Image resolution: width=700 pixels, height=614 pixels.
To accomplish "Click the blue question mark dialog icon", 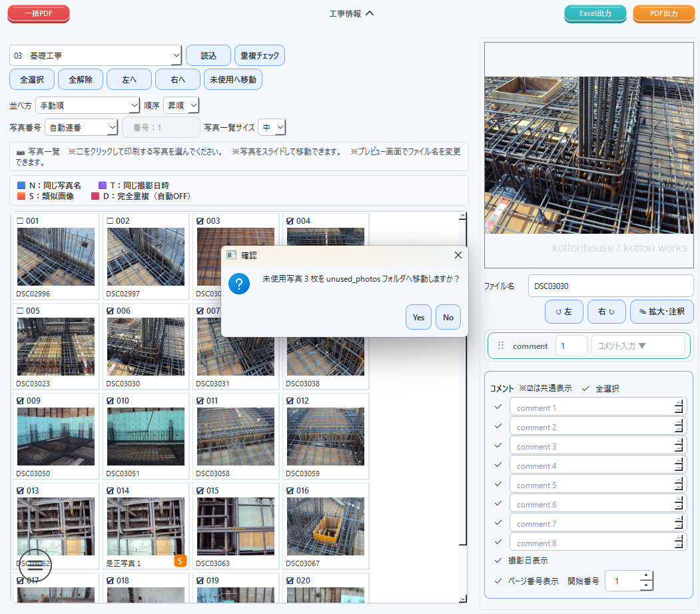I will click(239, 284).
